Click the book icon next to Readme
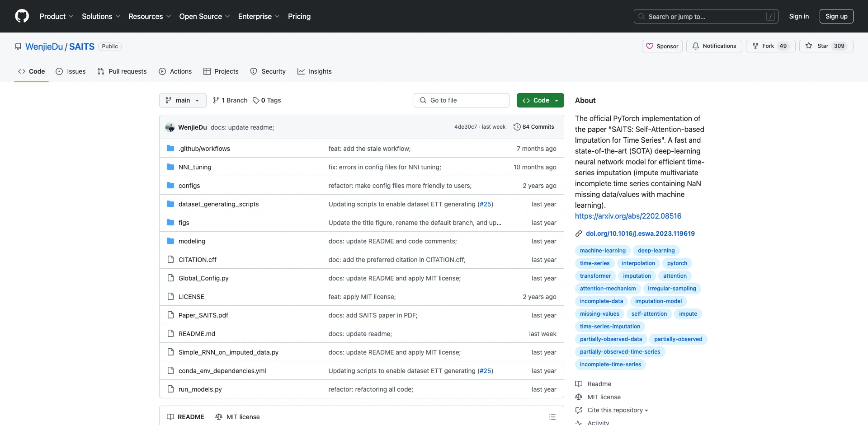The width and height of the screenshot is (868, 425). (579, 384)
